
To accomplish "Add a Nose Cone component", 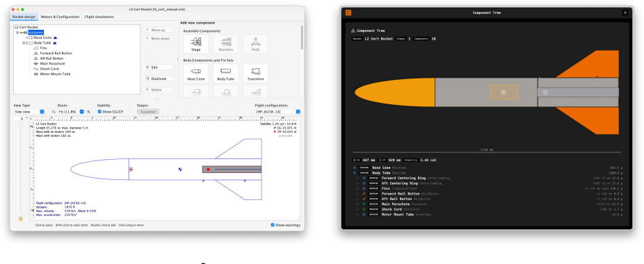I will pos(196,73).
